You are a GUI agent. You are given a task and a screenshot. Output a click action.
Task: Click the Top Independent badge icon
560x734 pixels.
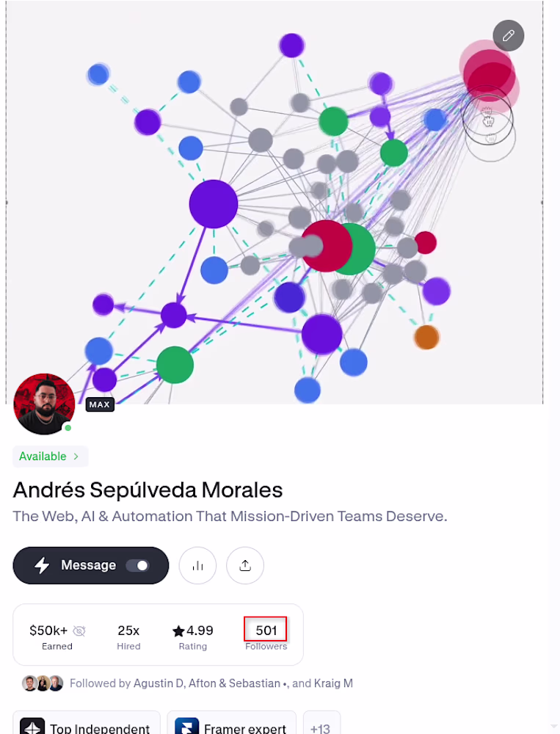click(32, 727)
